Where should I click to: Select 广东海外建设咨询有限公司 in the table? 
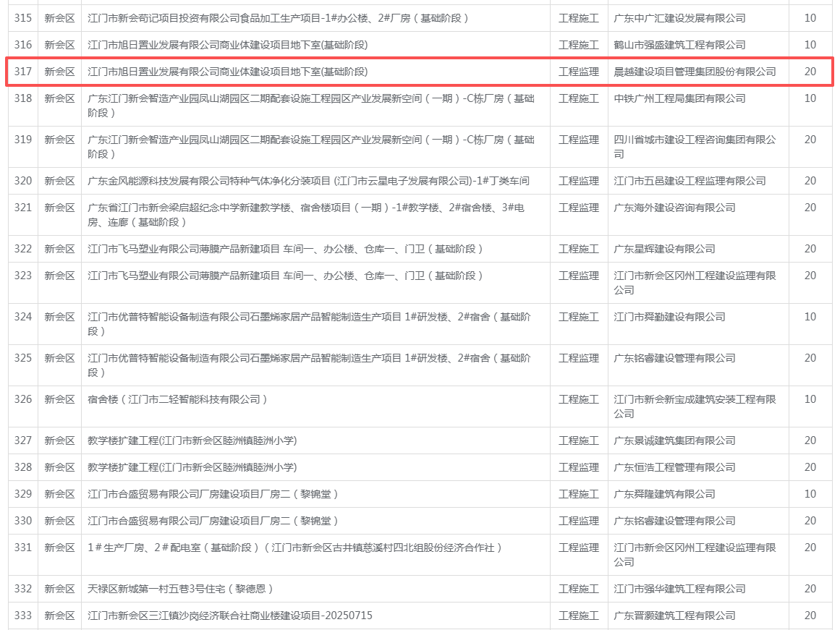pyautogui.click(x=674, y=208)
